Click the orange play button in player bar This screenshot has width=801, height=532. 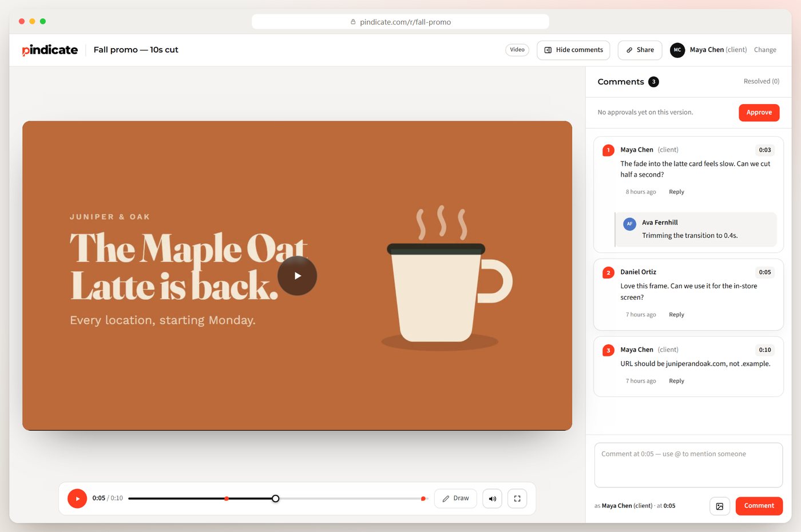(77, 498)
